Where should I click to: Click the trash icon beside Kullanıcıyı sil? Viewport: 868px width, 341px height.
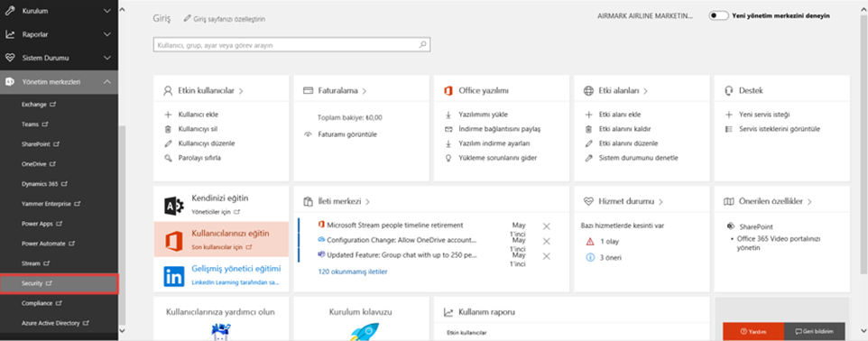pyautogui.click(x=169, y=129)
